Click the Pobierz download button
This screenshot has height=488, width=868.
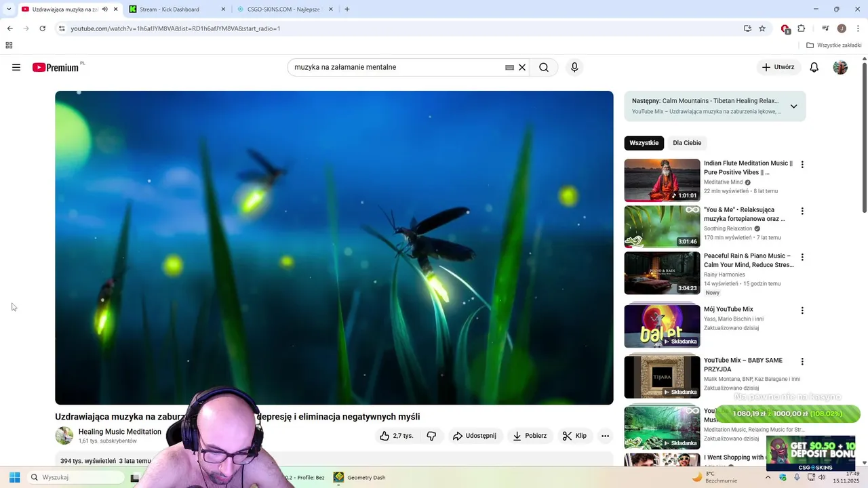pyautogui.click(x=530, y=436)
